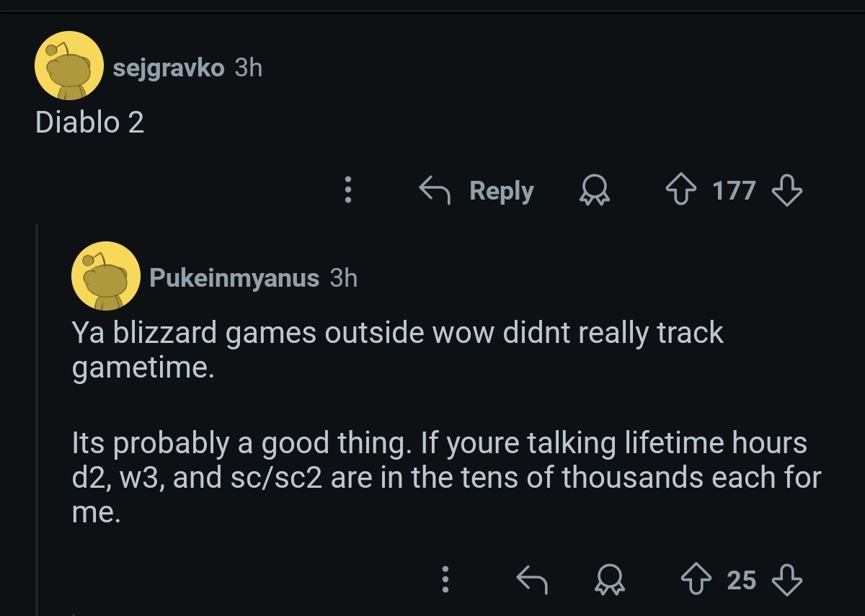Open the overflow menu on Pukeinmyanus's reply

pyautogui.click(x=445, y=579)
